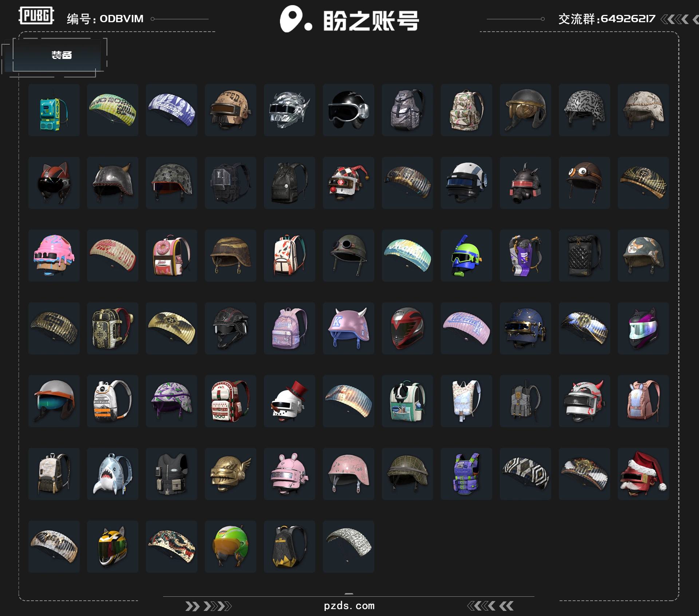699x616 pixels.
Task: Click the shark-shaped backpack skin
Action: coord(113,474)
